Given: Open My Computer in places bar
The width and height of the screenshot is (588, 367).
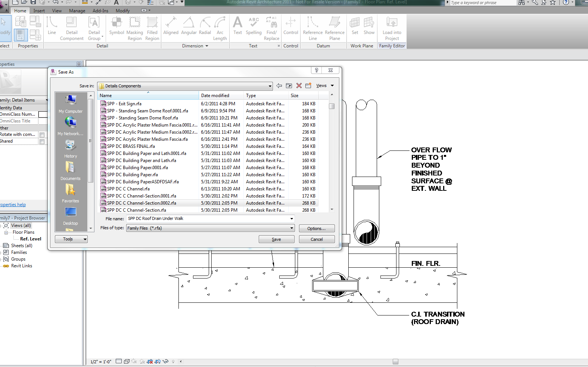Looking at the screenshot, I should click(x=71, y=104).
